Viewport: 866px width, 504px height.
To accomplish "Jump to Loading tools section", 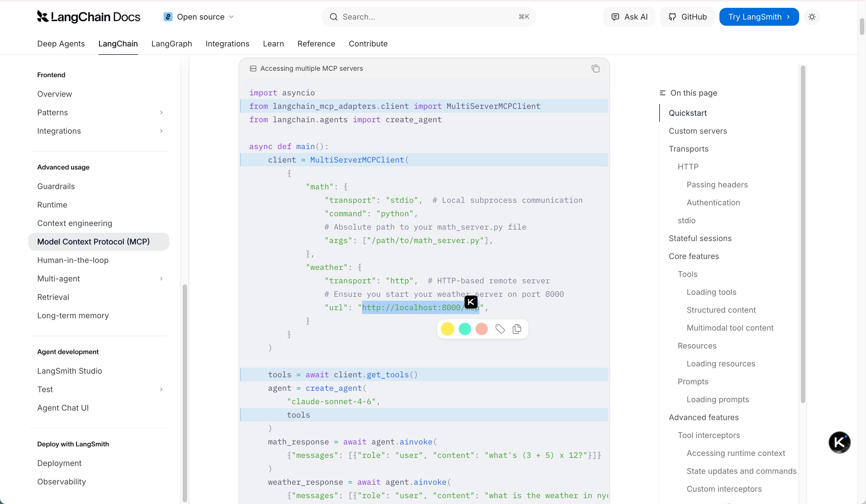I will 711,292.
